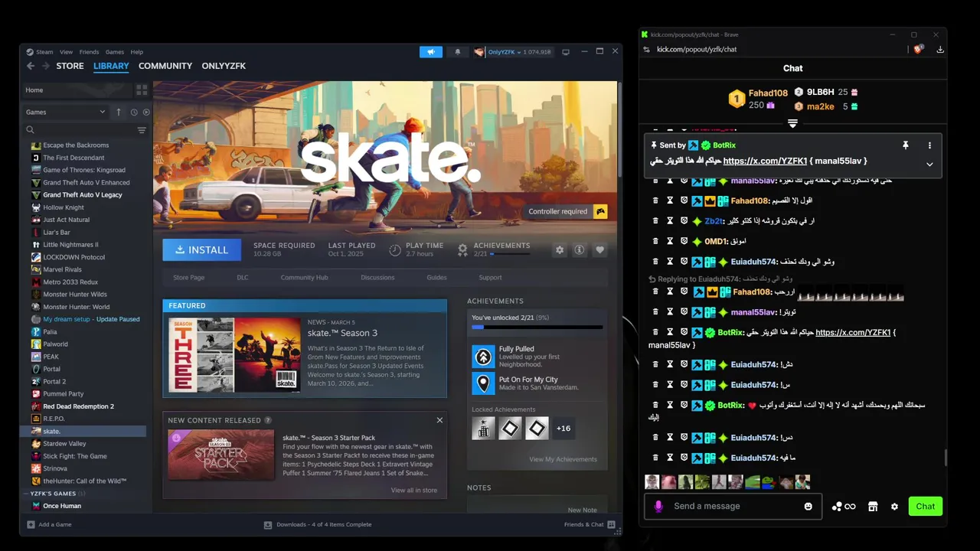This screenshot has height=551, width=980.
Task: Install skate. with the INSTALL button
Action: point(202,250)
